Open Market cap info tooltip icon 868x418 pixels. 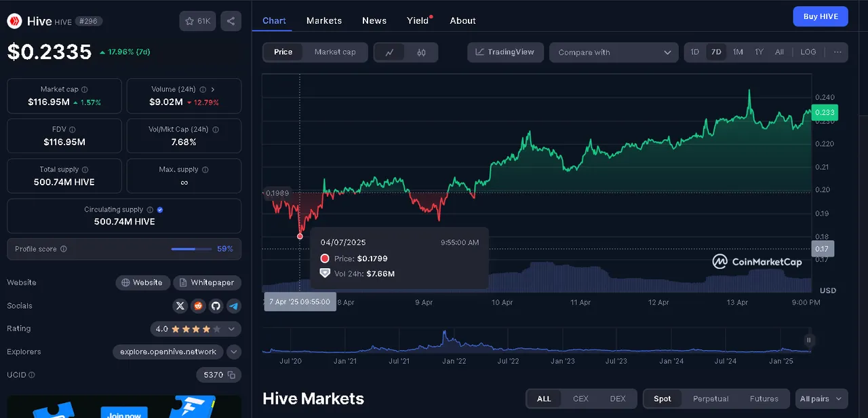click(x=85, y=89)
